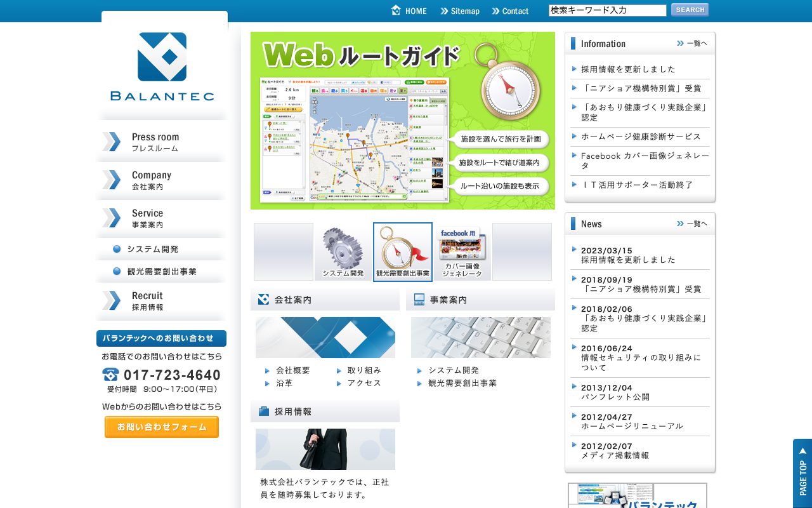Open Information item 「あおもり健康づくり実践企業」認定
This screenshot has width=812, height=508.
pos(645,112)
